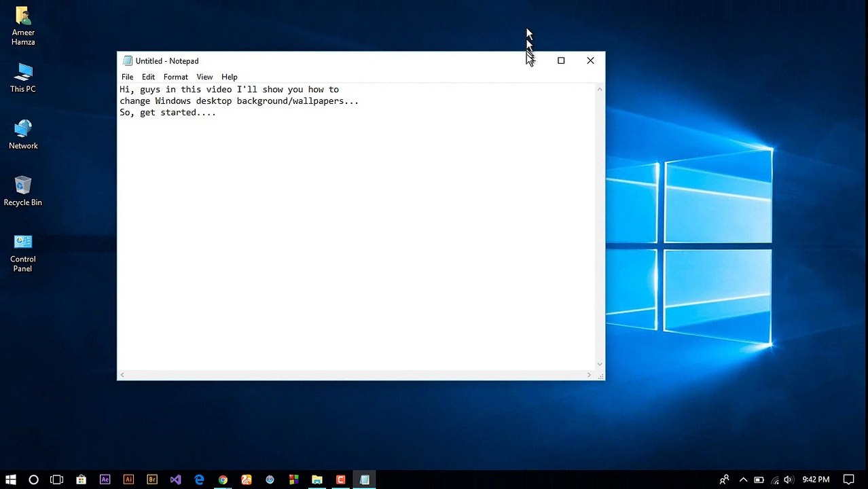This screenshot has height=489, width=868.
Task: Open UC Browser orange icon on taskbar
Action: [247, 479]
